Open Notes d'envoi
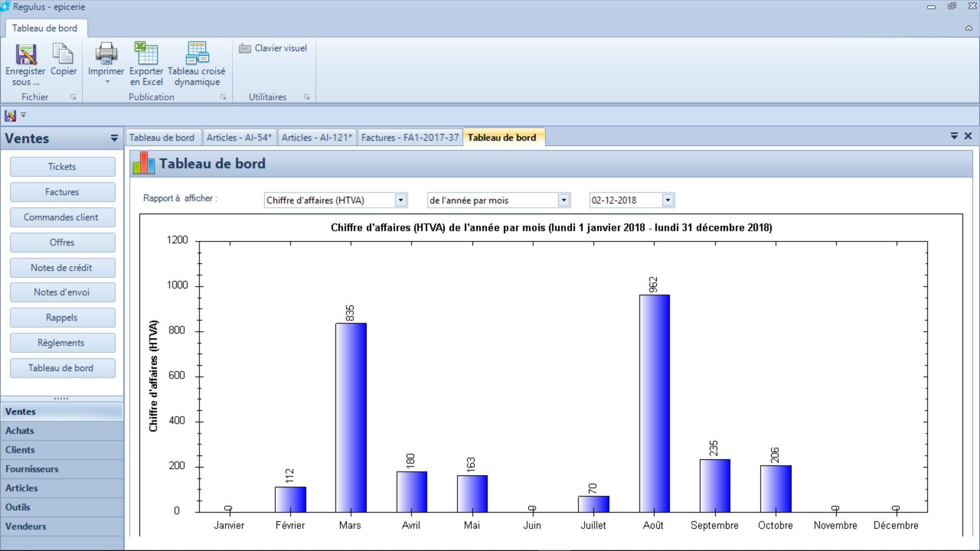This screenshot has width=980, height=551. [x=62, y=292]
